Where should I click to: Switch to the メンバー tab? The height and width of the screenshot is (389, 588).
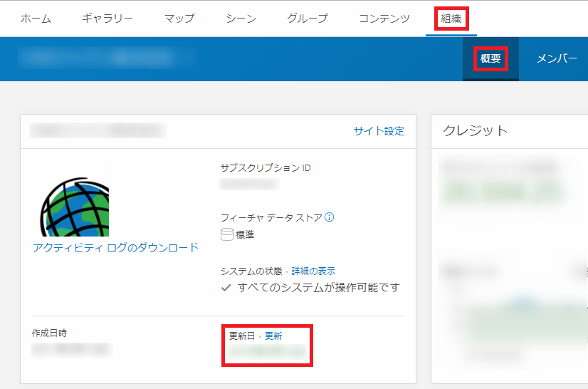(x=557, y=58)
